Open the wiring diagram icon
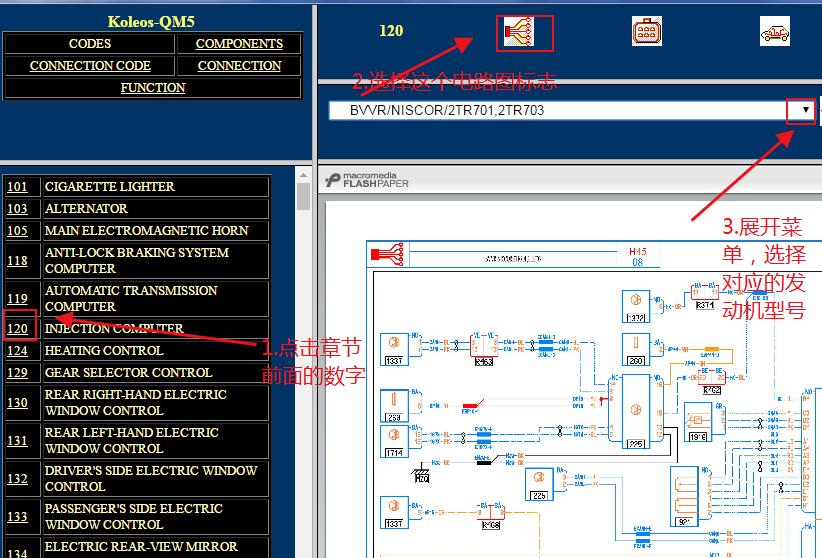The height and width of the screenshot is (558, 822). pyautogui.click(x=519, y=33)
